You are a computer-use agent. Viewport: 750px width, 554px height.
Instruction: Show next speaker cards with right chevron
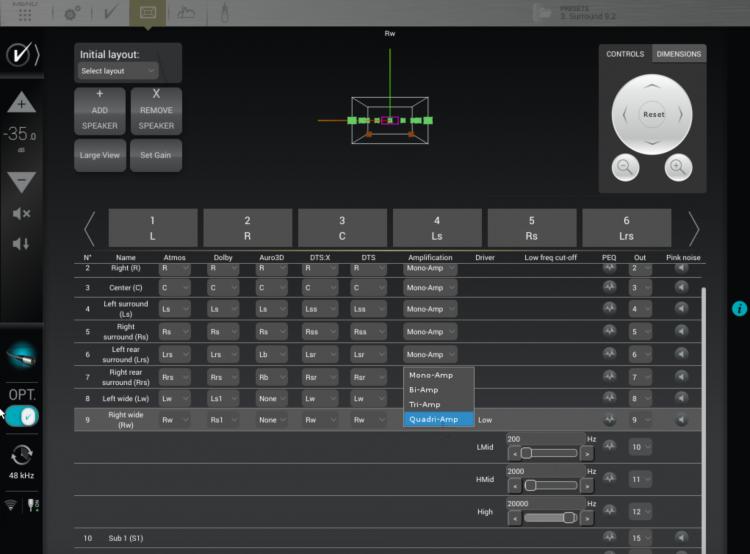point(693,228)
